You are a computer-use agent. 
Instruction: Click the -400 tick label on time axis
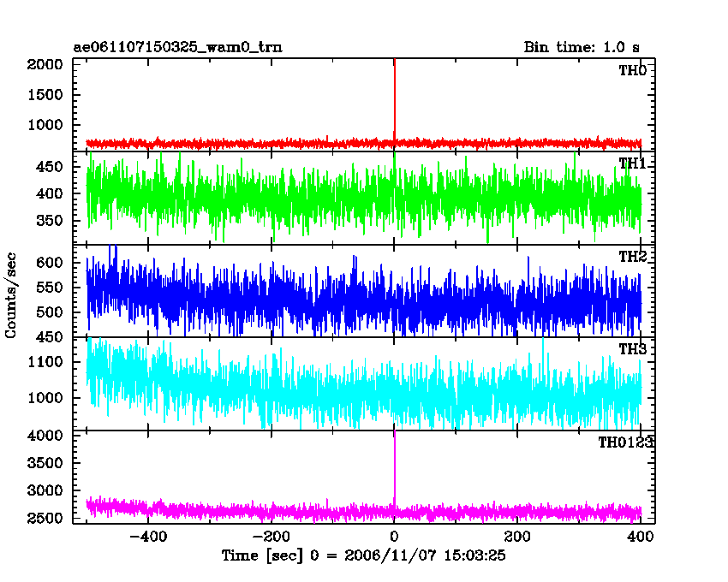148,537
